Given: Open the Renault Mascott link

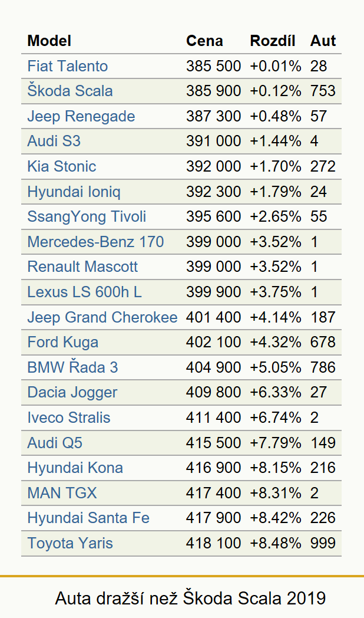Looking at the screenshot, I should tap(82, 267).
